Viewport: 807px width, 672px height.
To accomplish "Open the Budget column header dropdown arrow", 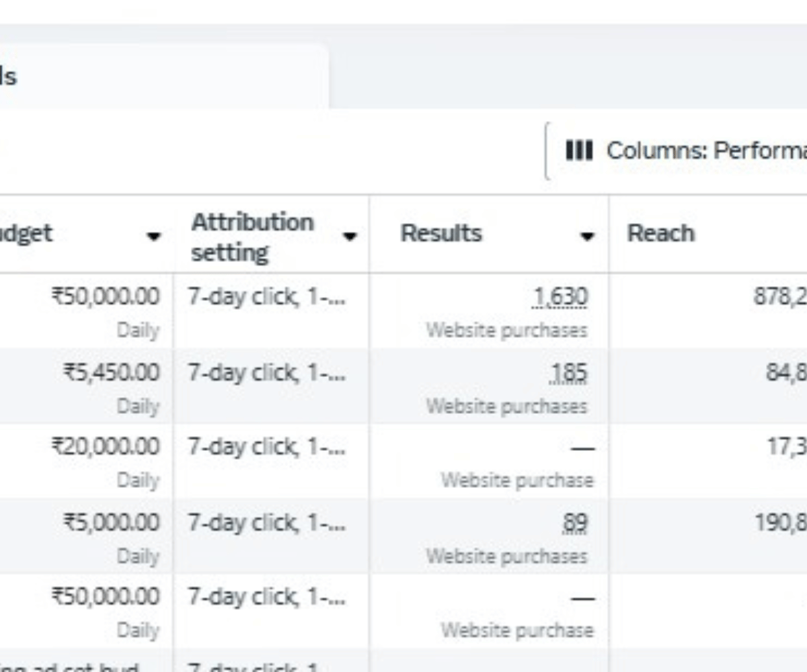I will tap(154, 236).
